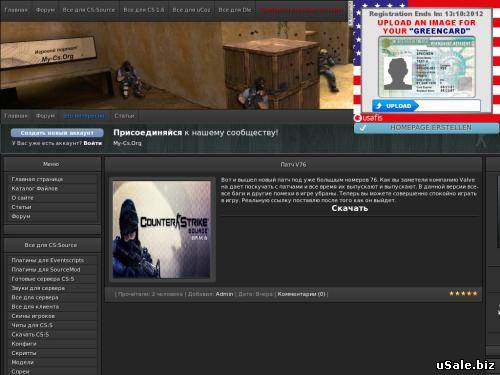
Task: Click the Скачать download link
Action: 350,208
